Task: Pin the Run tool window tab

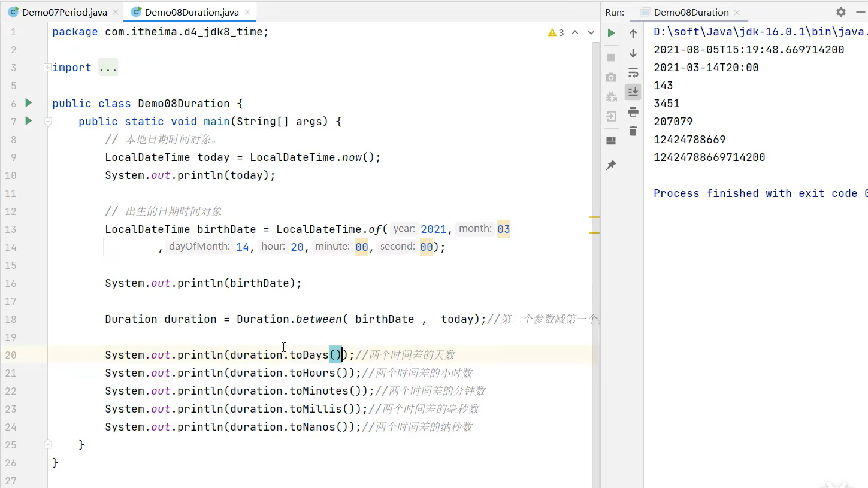Action: click(x=611, y=165)
